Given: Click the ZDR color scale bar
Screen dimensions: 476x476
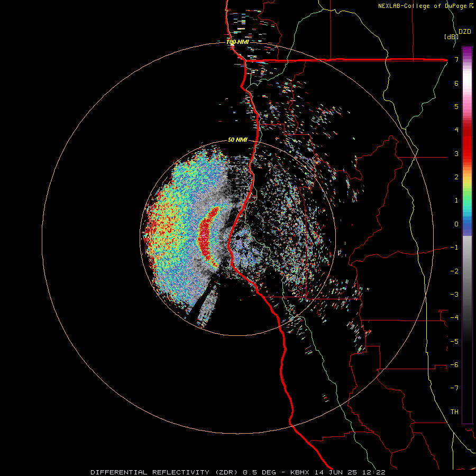Looking at the screenshot, I should coord(467,235).
